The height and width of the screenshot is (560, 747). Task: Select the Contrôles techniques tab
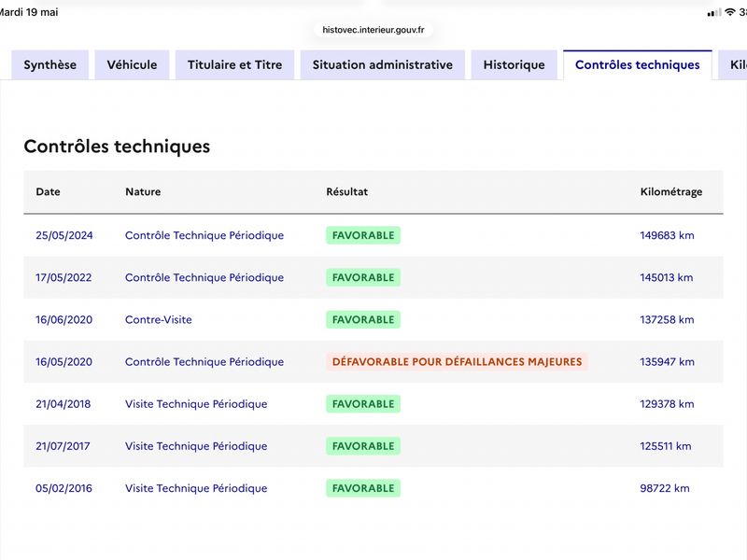(x=638, y=64)
